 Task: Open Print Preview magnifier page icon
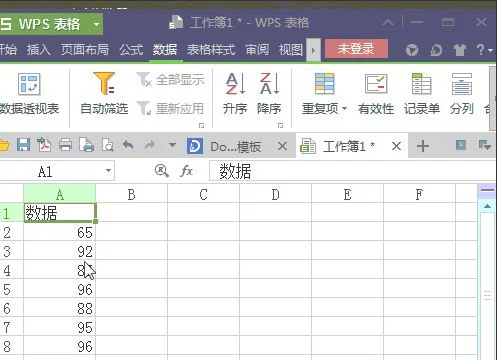[107, 145]
